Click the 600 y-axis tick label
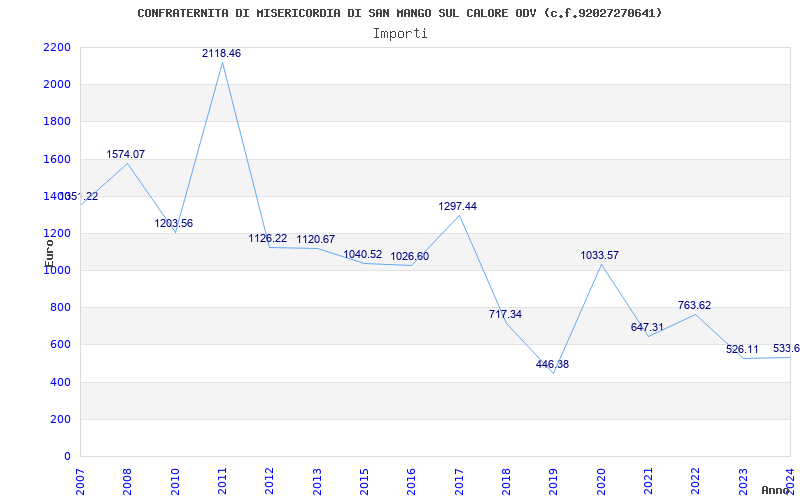Viewport: 800px width, 500px height. [61, 345]
